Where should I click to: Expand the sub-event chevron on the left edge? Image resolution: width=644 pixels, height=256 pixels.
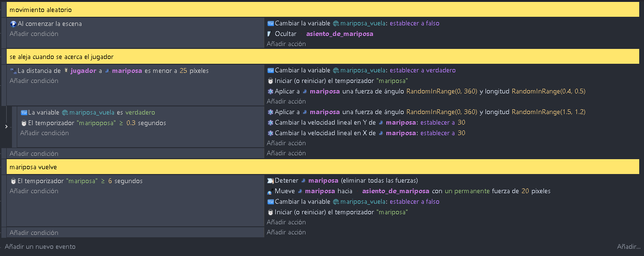tap(6, 127)
